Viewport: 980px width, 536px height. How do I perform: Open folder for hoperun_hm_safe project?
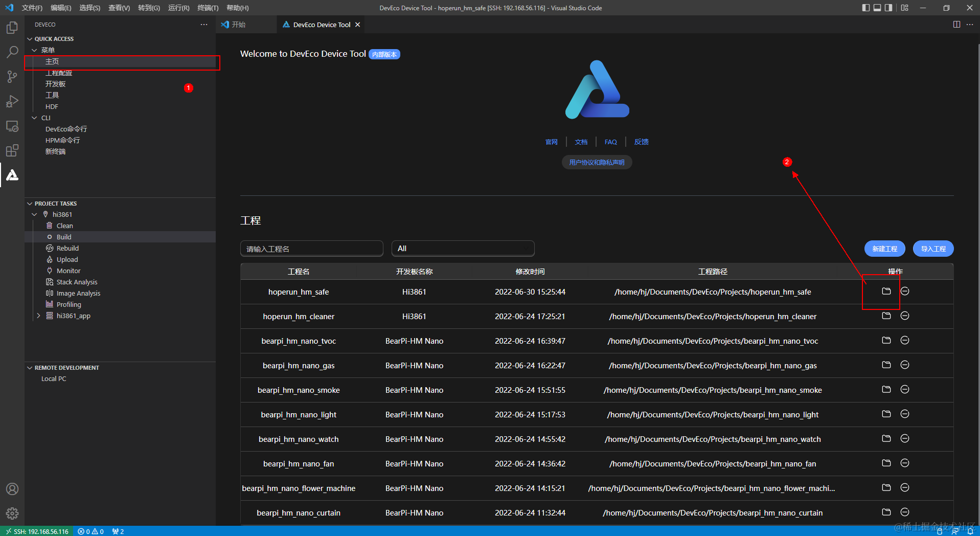pyautogui.click(x=886, y=291)
